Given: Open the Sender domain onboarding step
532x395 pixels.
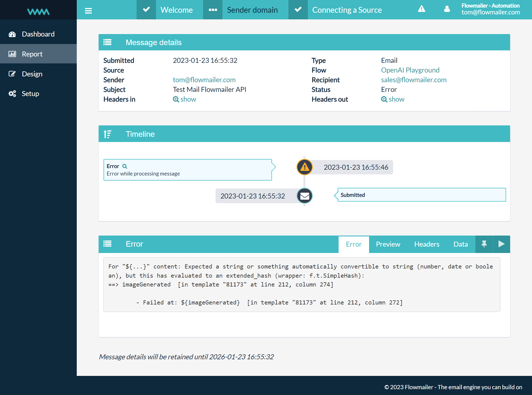Looking at the screenshot, I should (x=252, y=10).
